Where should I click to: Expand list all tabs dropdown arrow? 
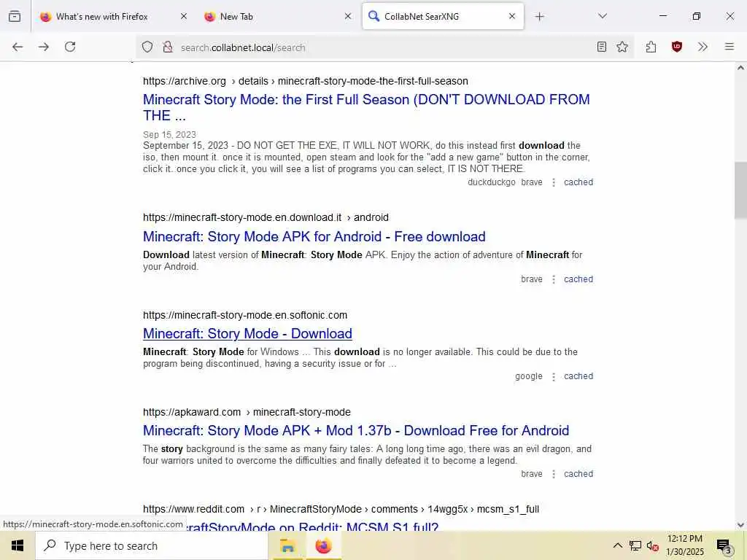point(603,16)
